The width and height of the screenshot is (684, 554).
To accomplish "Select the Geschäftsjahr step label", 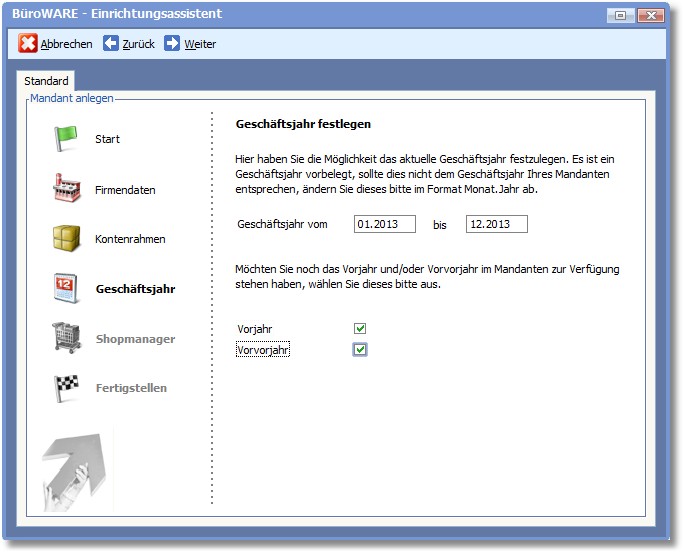I will pos(135,289).
